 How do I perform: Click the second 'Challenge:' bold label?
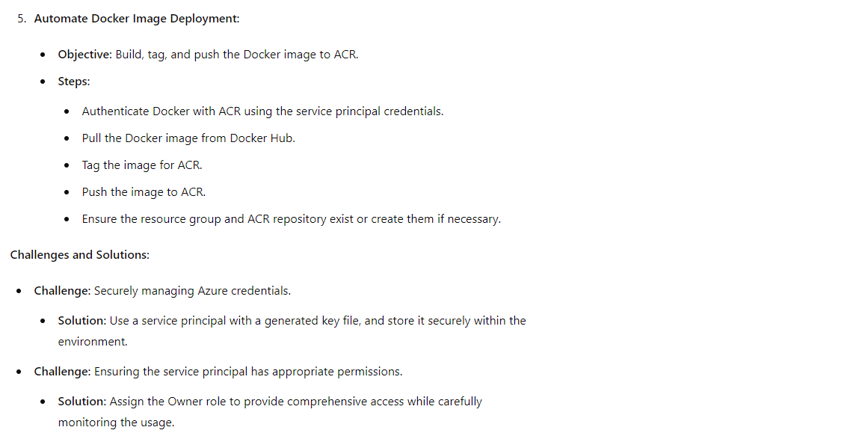(x=62, y=371)
